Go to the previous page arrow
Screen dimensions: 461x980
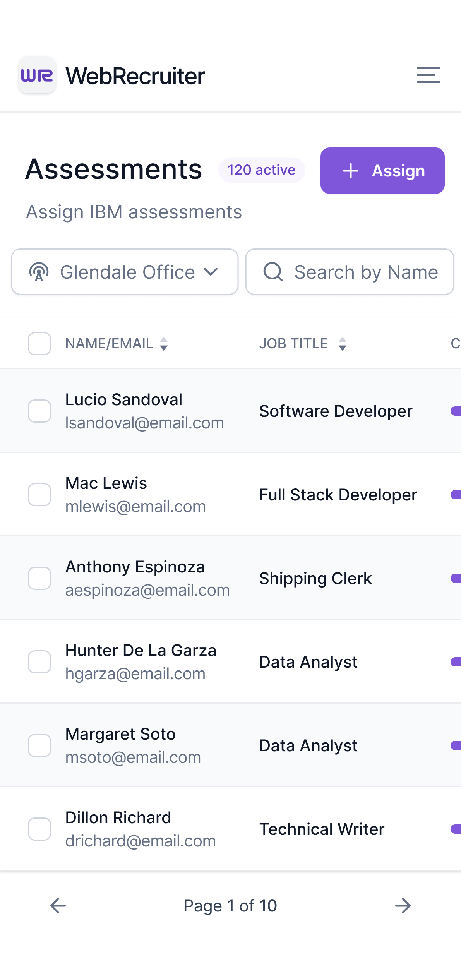(58, 906)
